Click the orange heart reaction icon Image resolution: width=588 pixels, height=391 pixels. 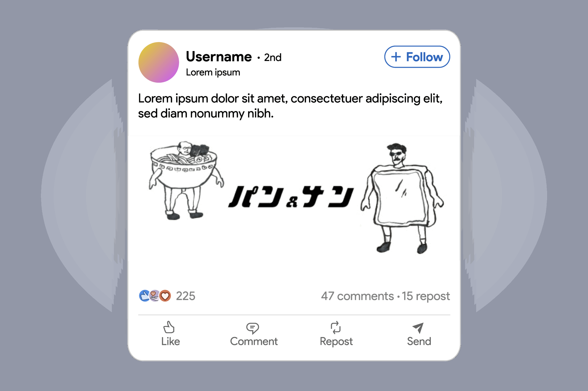pyautogui.click(x=165, y=296)
